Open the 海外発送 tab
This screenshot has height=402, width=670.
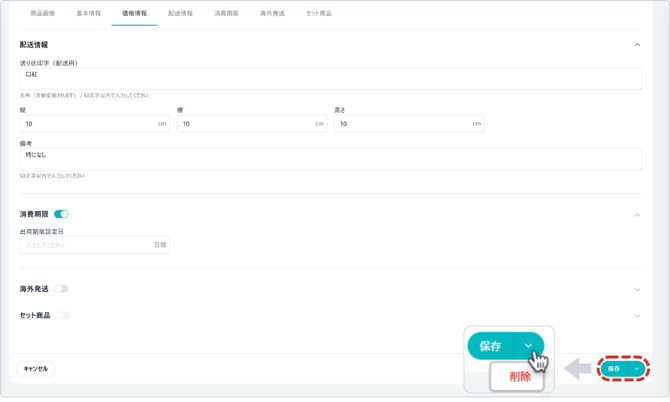[x=272, y=14]
